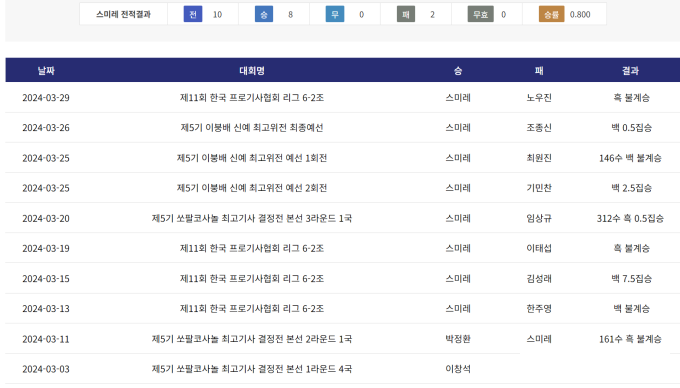Select result 161수 흑 불계승
The height and width of the screenshot is (388, 680).
click(x=630, y=339)
